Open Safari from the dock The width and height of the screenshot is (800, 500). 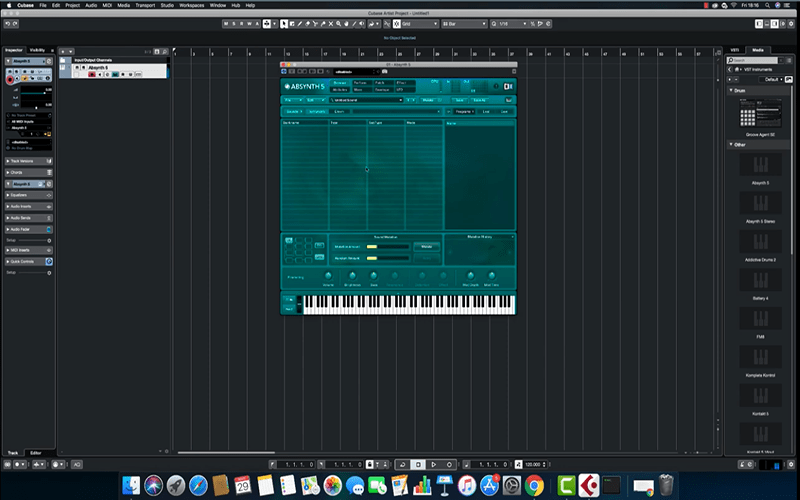tap(198, 485)
